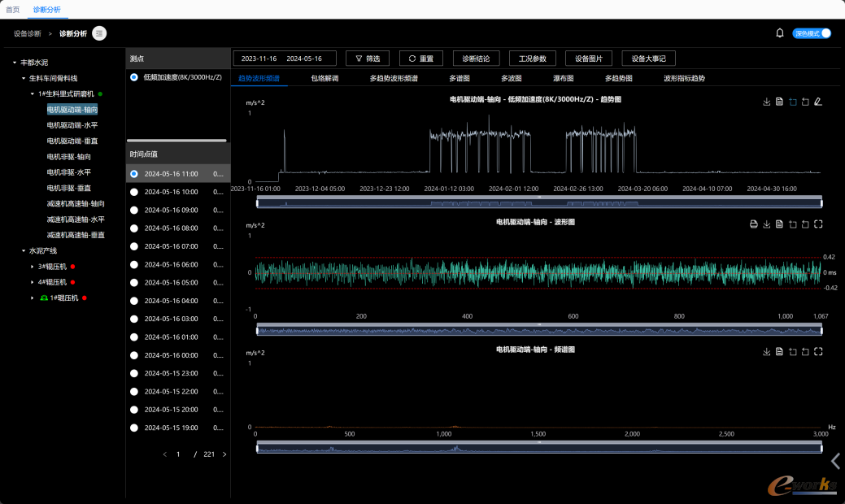Activate area zoom on the spectrum chart
845x504 pixels.
pyautogui.click(x=793, y=352)
